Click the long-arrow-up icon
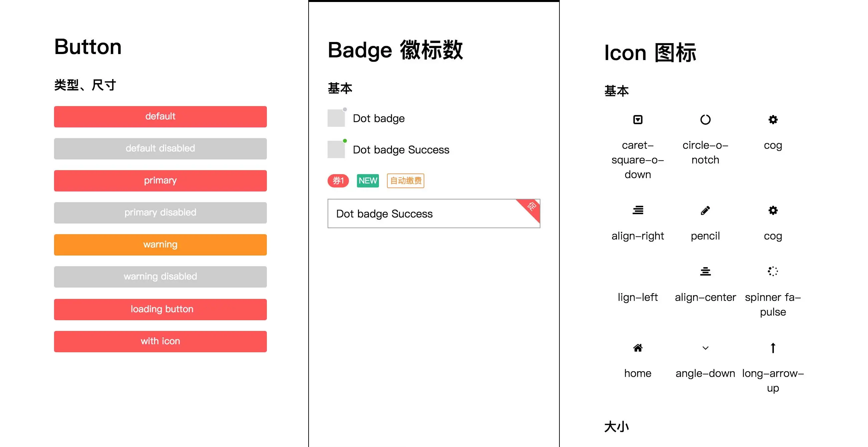The image size is (868, 447). 773,348
